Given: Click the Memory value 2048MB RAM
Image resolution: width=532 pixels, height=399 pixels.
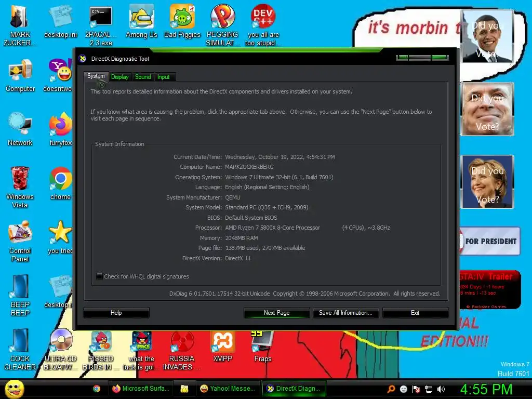Looking at the screenshot, I should [x=242, y=238].
